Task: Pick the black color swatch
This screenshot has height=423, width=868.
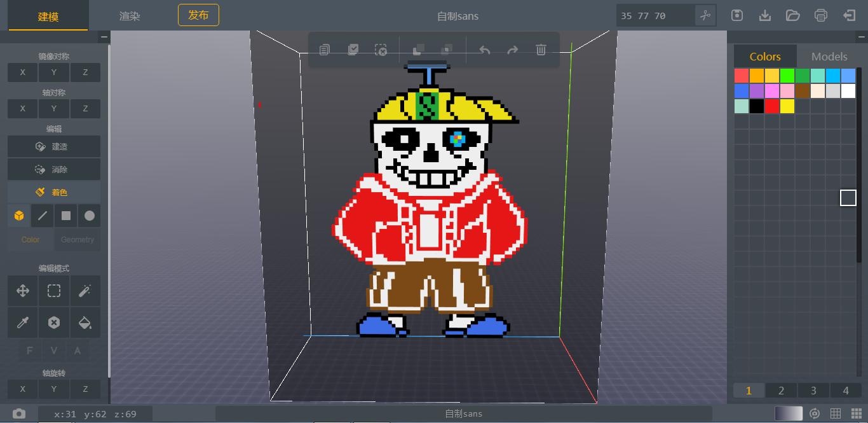Action: (757, 106)
